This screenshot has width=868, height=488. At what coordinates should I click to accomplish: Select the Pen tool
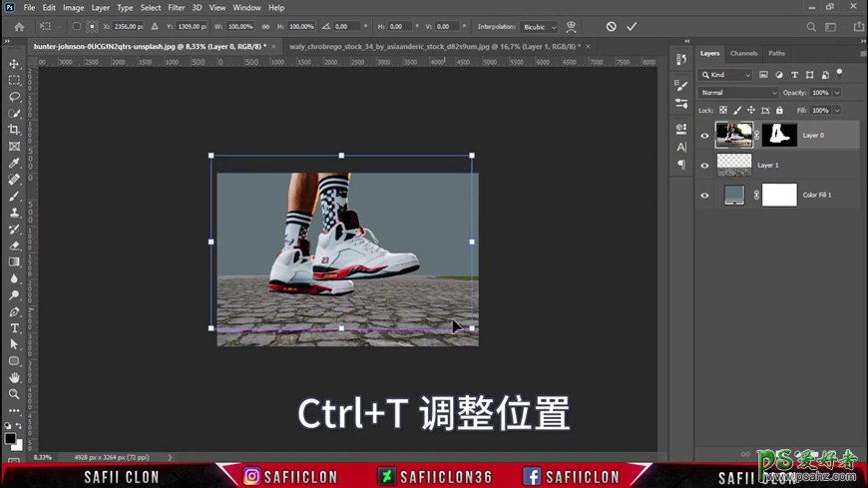tap(14, 311)
